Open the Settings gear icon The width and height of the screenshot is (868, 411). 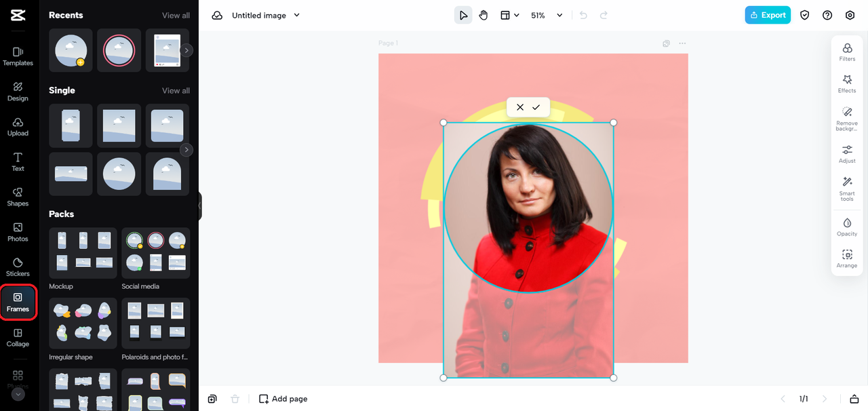tap(850, 15)
